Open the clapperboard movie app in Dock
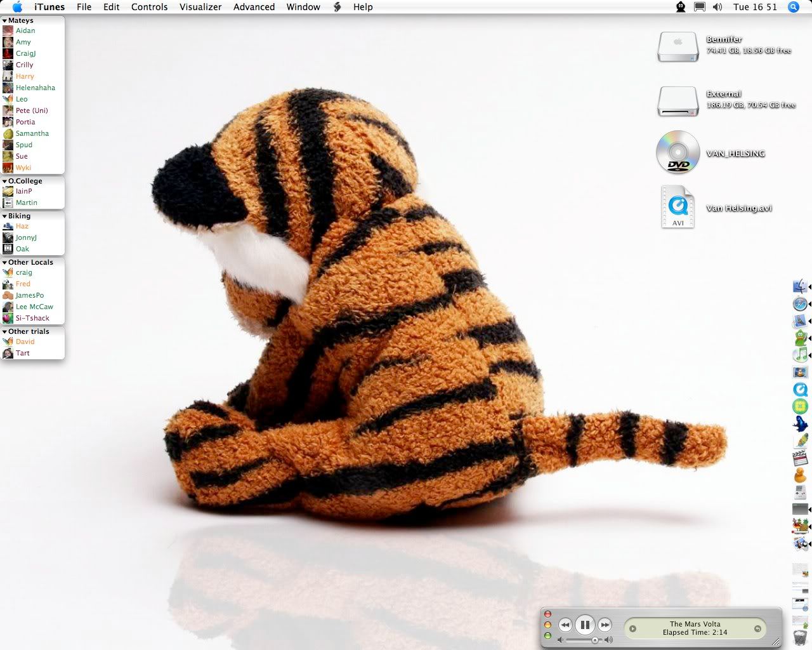 click(800, 458)
